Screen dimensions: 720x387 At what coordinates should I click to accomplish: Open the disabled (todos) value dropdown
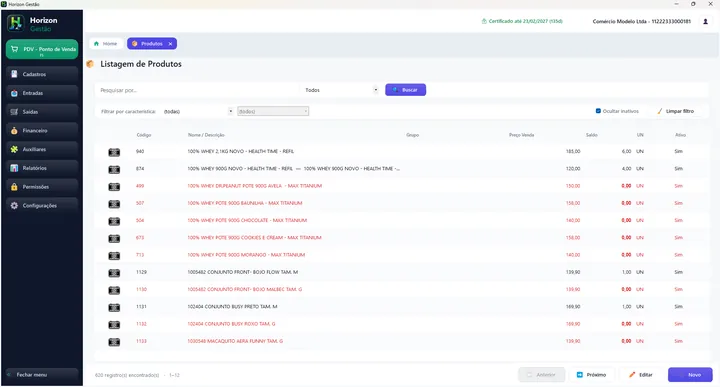pyautogui.click(x=273, y=111)
